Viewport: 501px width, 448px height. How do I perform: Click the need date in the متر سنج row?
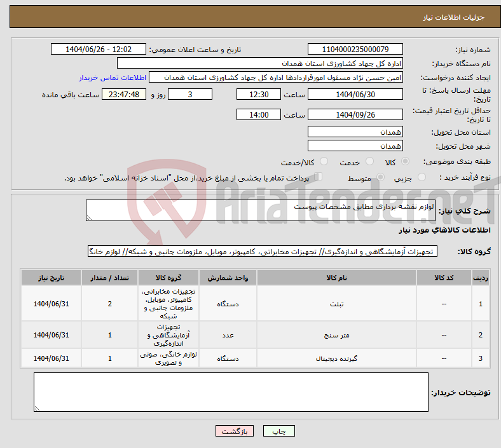point(51,335)
